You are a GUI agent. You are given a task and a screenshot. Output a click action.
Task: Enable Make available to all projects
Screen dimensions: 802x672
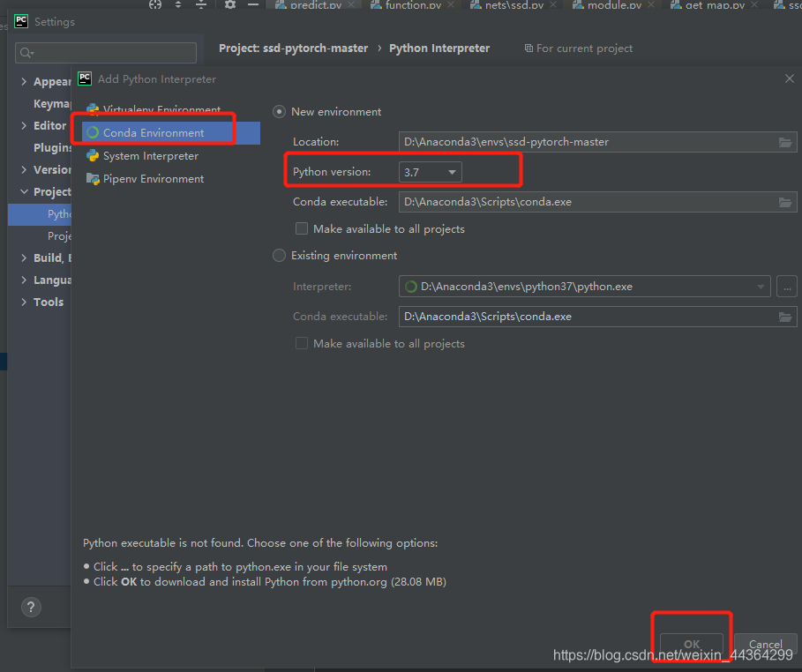[x=301, y=228]
